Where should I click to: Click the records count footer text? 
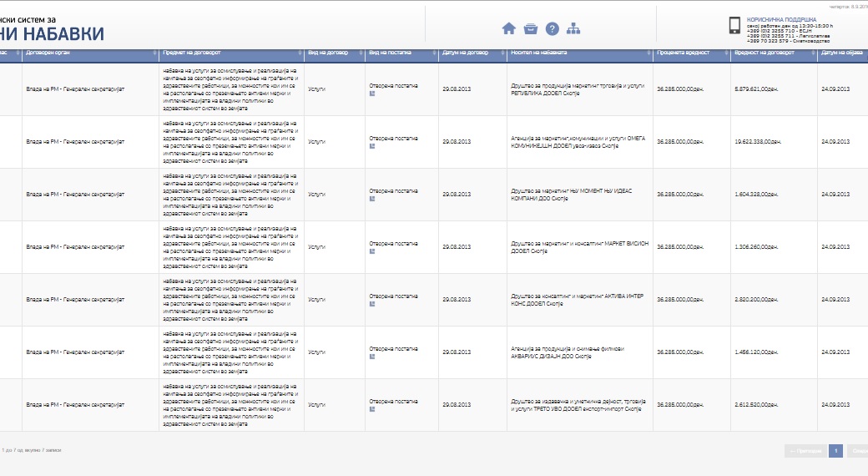[32, 450]
